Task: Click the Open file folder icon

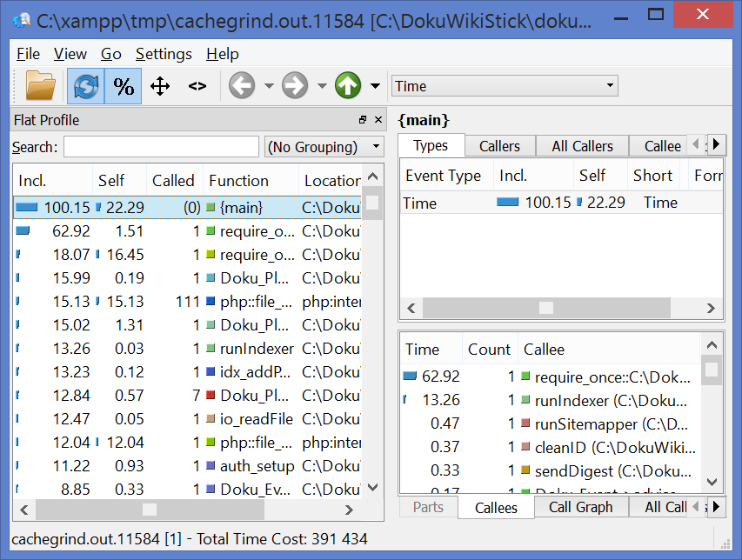Action: (x=40, y=86)
